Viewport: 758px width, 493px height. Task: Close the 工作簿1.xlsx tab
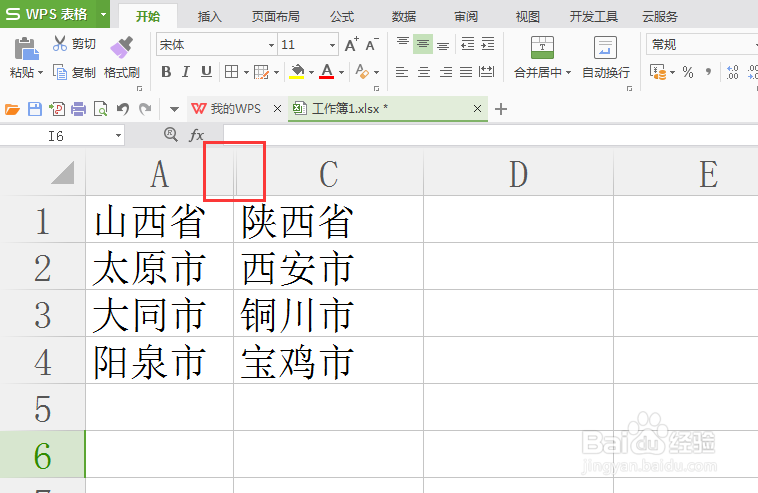pyautogui.click(x=477, y=109)
